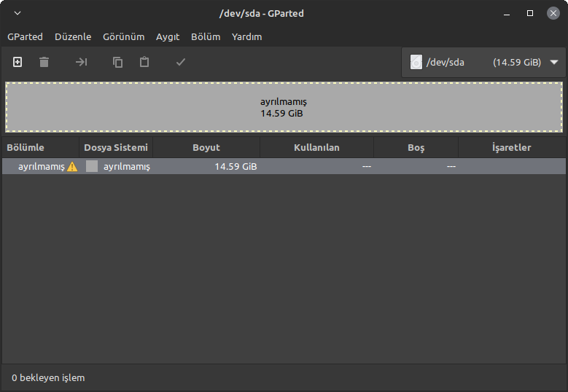Maximize the GParted window
Screen dimensions: 568x392
click(x=530, y=13)
